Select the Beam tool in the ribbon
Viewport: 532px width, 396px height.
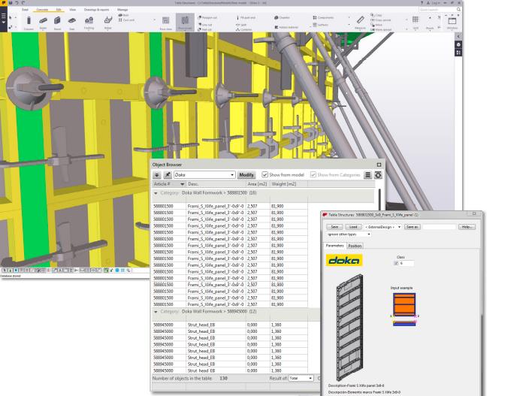pos(43,21)
